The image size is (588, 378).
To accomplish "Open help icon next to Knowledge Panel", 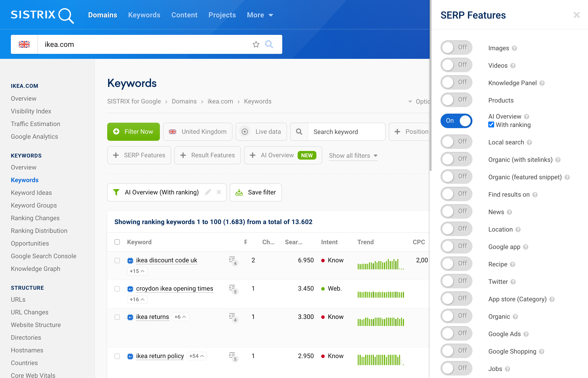I will 542,83.
